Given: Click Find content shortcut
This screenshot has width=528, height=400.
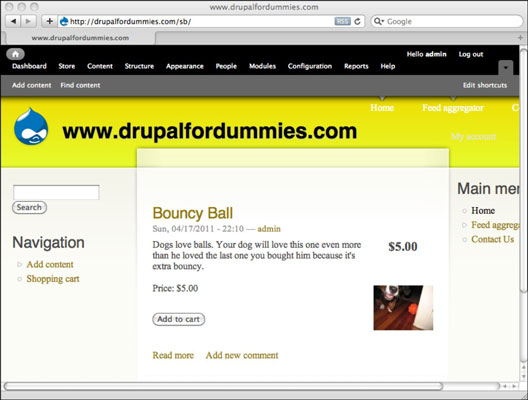Looking at the screenshot, I should pyautogui.click(x=80, y=85).
